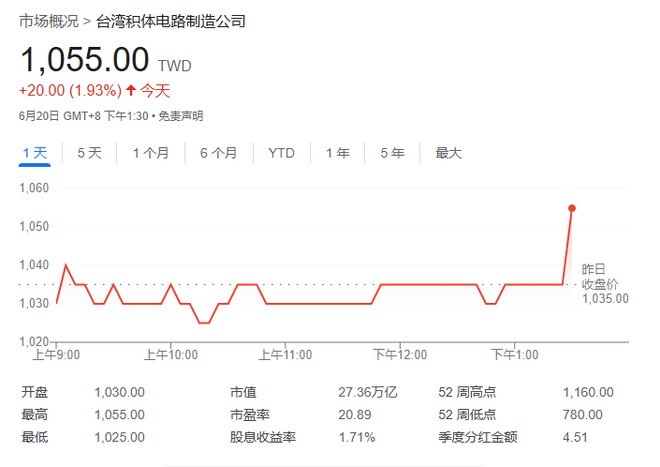Click the 1,020 y-axis label
Viewport: 660px width, 467px height.
(34, 342)
